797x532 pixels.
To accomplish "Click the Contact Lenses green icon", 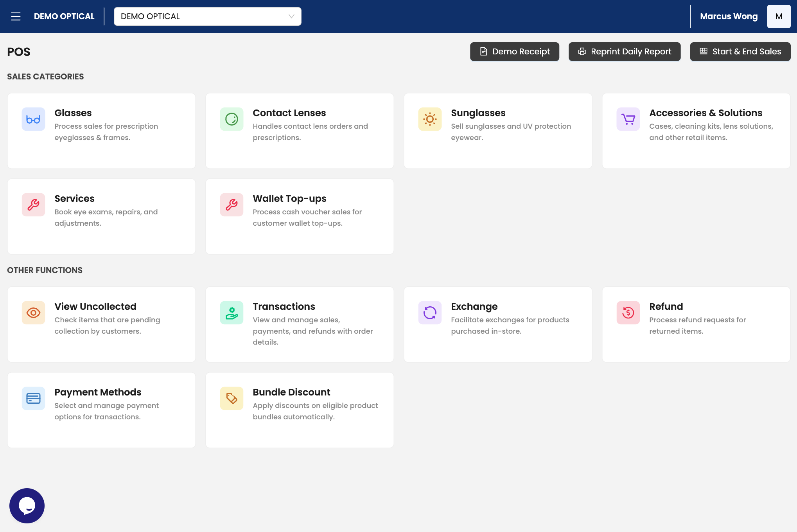I will click(x=232, y=119).
